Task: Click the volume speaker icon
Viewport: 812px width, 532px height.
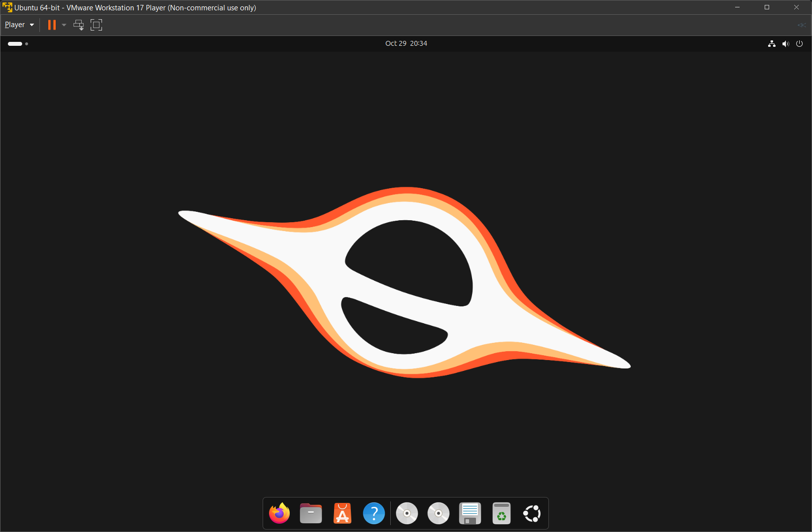Action: coord(785,44)
